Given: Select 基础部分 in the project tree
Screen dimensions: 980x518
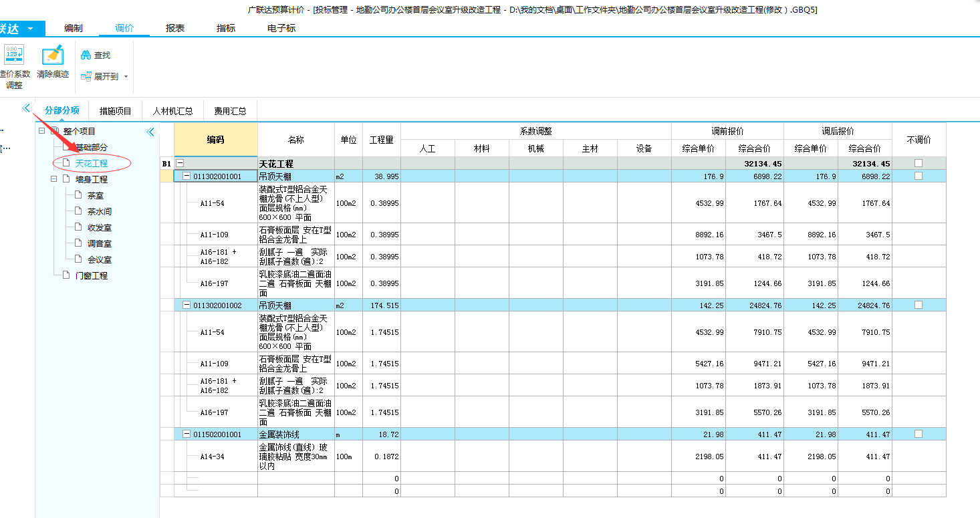Looking at the screenshot, I should (x=91, y=147).
